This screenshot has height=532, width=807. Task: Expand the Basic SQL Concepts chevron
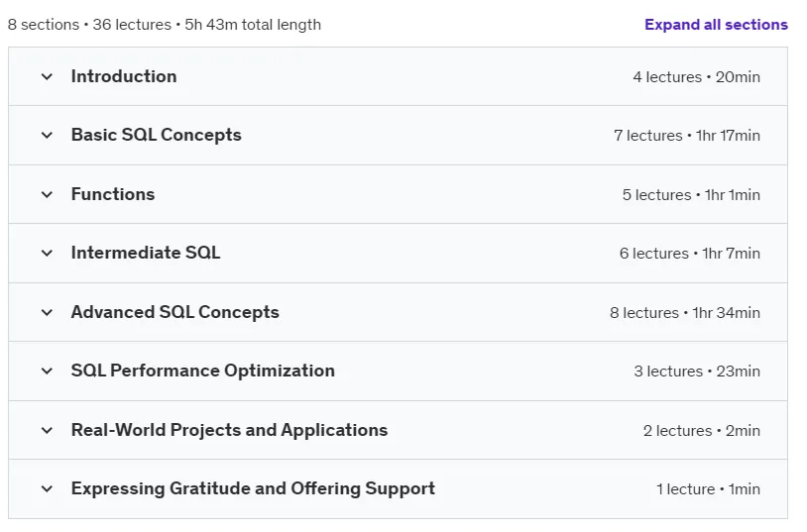[x=47, y=136]
